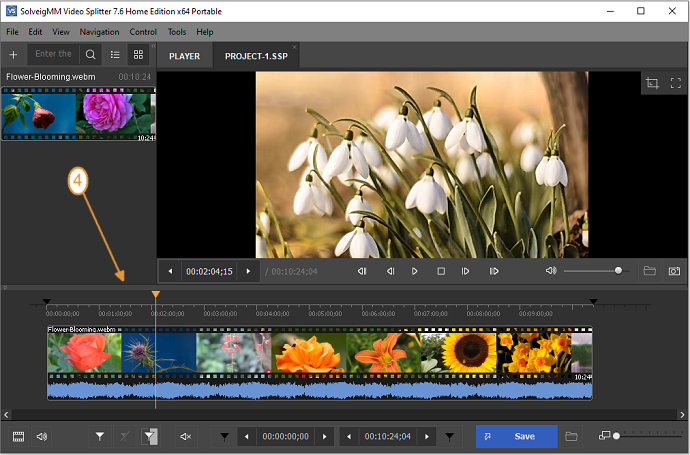
Task: Click the Save button
Action: pyautogui.click(x=517, y=437)
